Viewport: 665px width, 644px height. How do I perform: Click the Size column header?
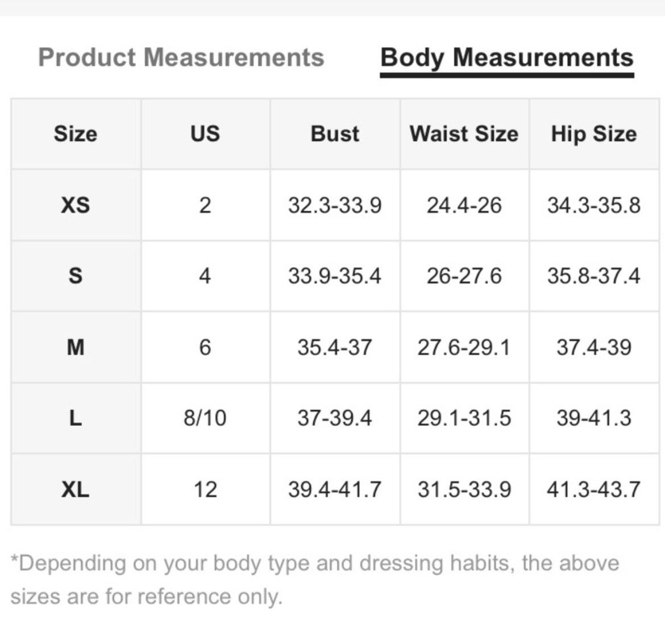point(76,134)
